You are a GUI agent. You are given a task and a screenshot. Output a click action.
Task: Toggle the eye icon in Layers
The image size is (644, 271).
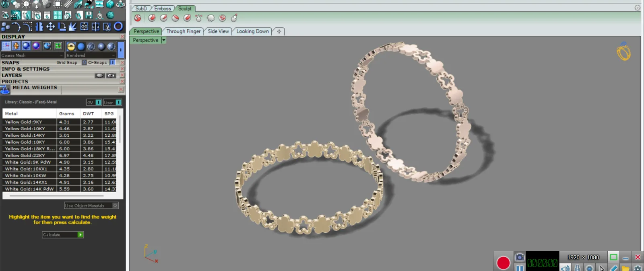pyautogui.click(x=111, y=76)
